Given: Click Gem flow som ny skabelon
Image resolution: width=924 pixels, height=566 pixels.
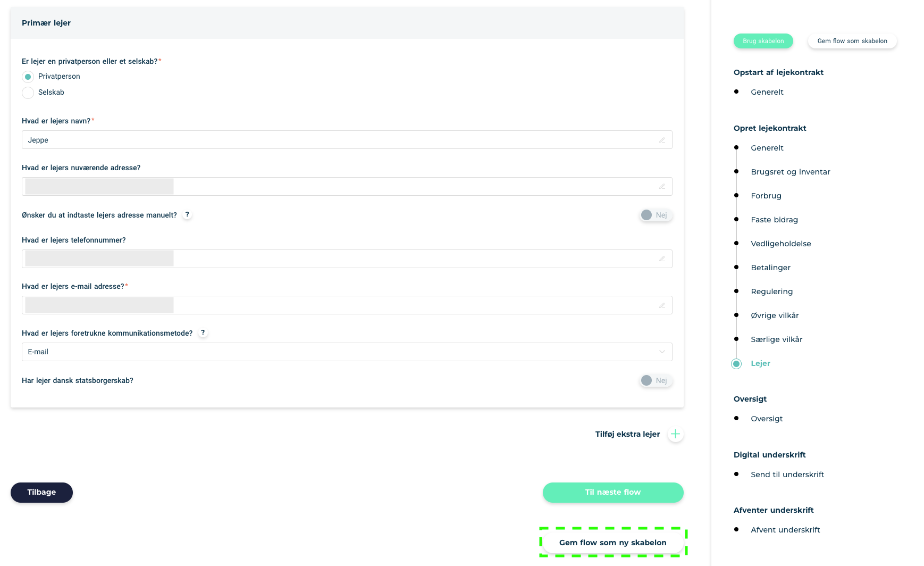Looking at the screenshot, I should (613, 543).
